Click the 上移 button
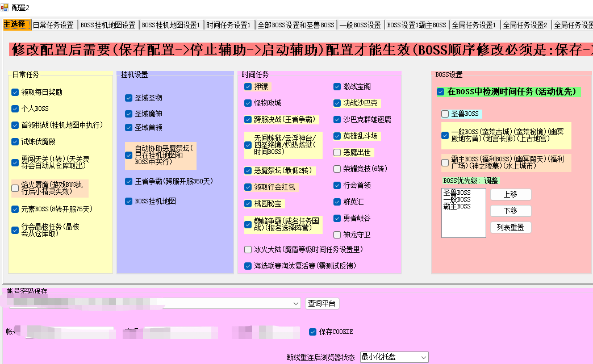This screenshot has width=593, height=364. 511,194
